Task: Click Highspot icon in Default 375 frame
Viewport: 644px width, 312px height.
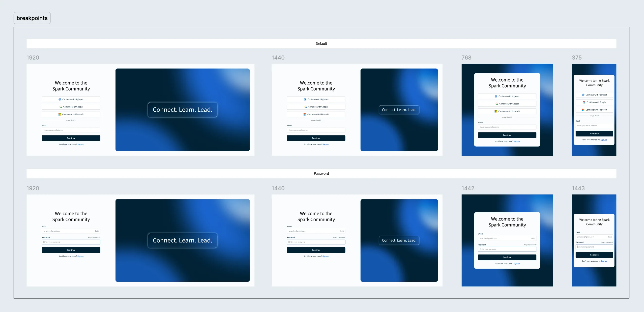Action: tap(583, 95)
